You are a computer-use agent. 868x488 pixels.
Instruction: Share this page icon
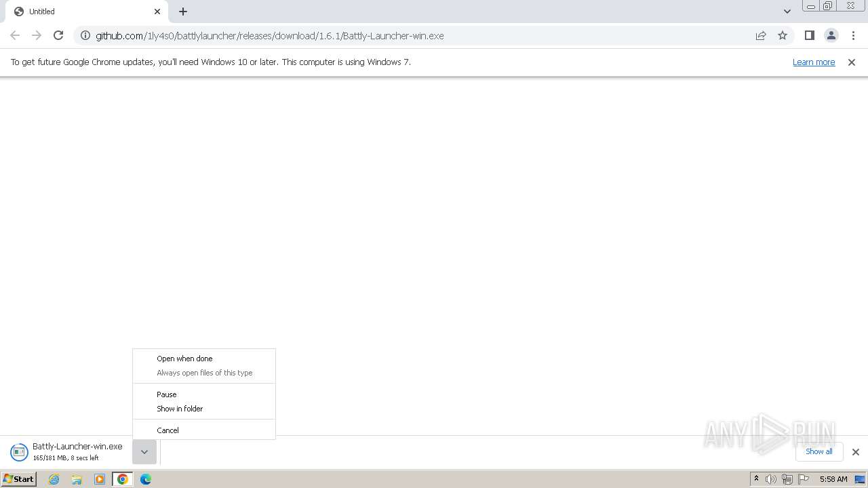761,35
